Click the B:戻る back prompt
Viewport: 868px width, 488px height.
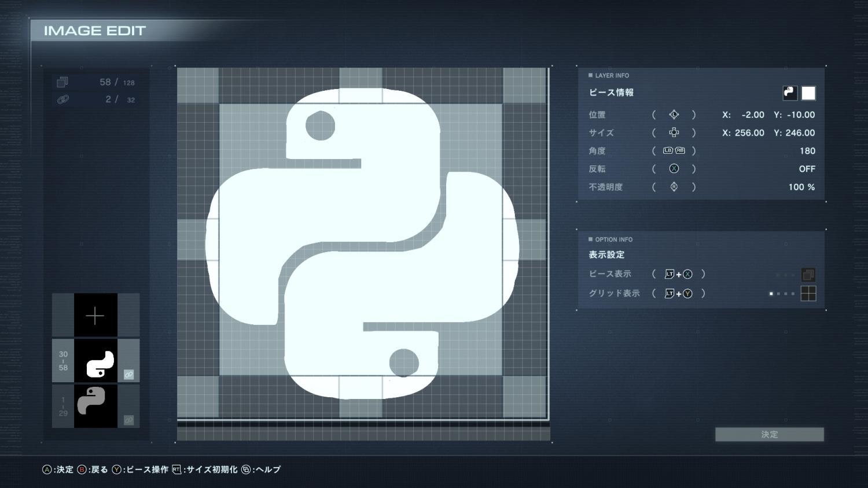tap(93, 469)
